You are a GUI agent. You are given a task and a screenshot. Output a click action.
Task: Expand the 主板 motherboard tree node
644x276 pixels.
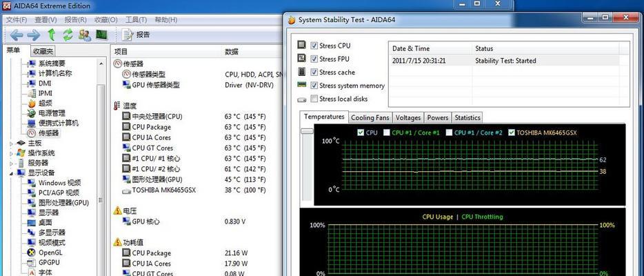pos(12,144)
